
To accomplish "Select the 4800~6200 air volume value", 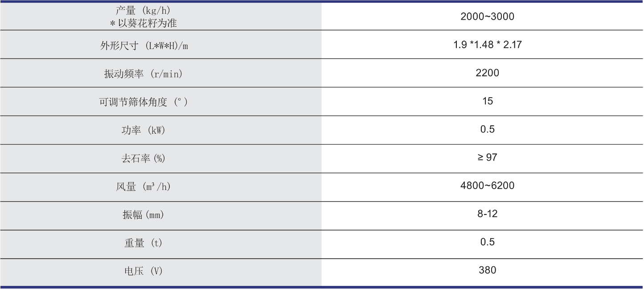I will tap(487, 186).
